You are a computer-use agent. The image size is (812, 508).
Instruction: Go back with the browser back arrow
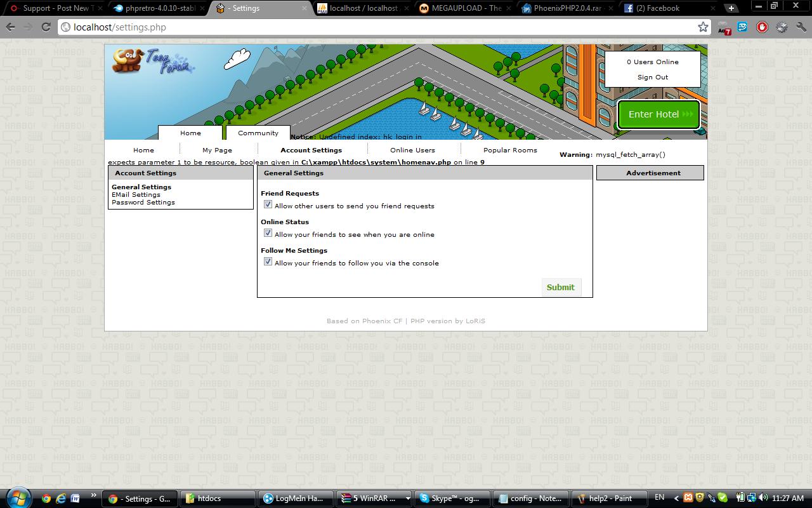(x=11, y=27)
